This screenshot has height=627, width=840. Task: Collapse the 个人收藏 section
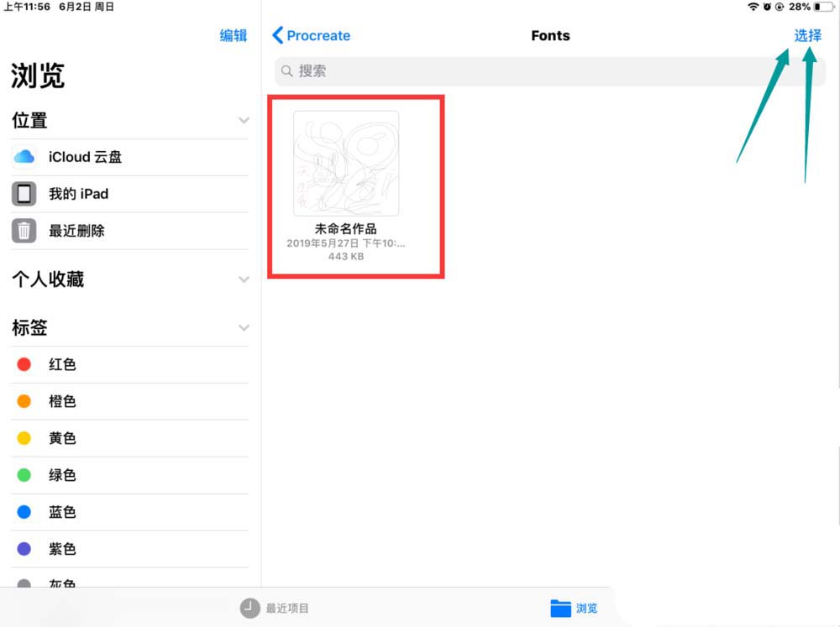coord(244,279)
